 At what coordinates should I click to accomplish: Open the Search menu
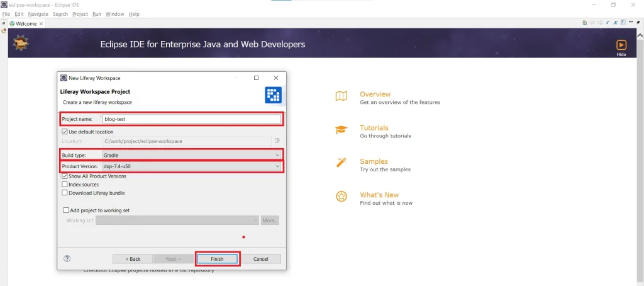coord(60,14)
